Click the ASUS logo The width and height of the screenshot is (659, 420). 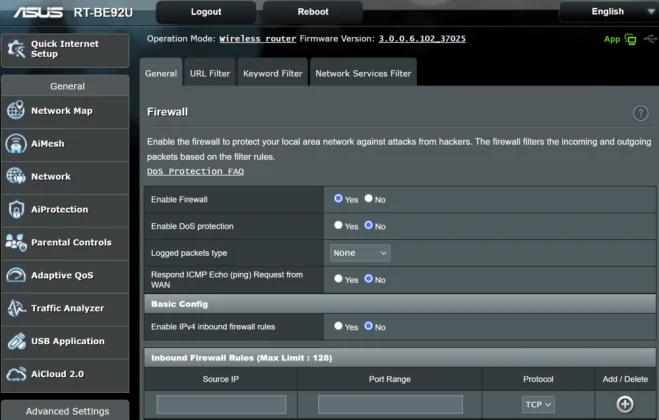coord(38,12)
